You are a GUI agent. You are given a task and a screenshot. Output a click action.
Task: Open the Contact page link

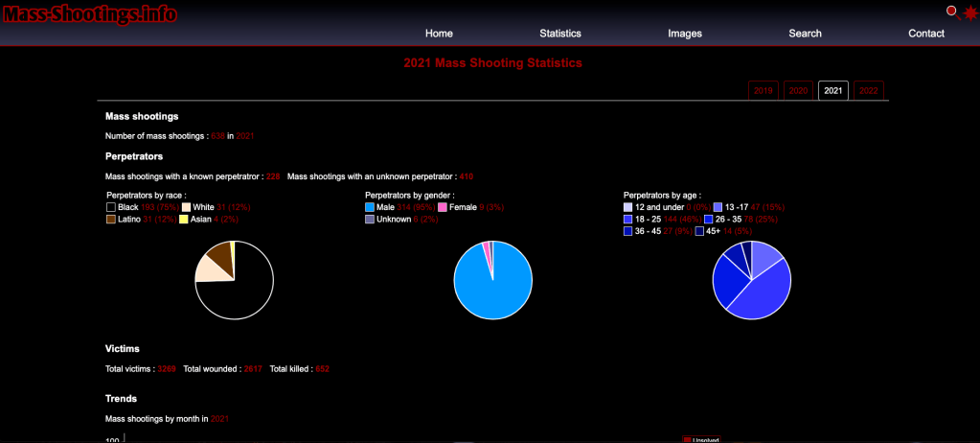click(x=926, y=34)
